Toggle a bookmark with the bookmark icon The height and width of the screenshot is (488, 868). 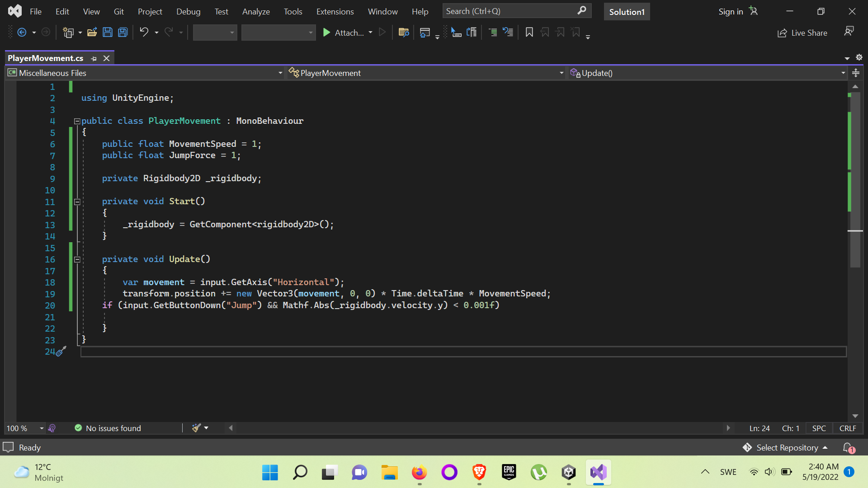[x=529, y=33]
